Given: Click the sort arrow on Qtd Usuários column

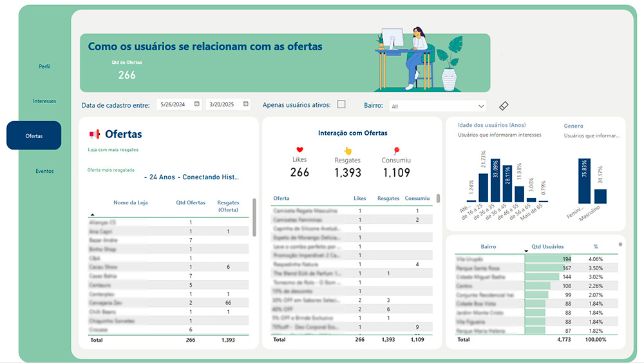Looking at the screenshot, I should point(526,251).
